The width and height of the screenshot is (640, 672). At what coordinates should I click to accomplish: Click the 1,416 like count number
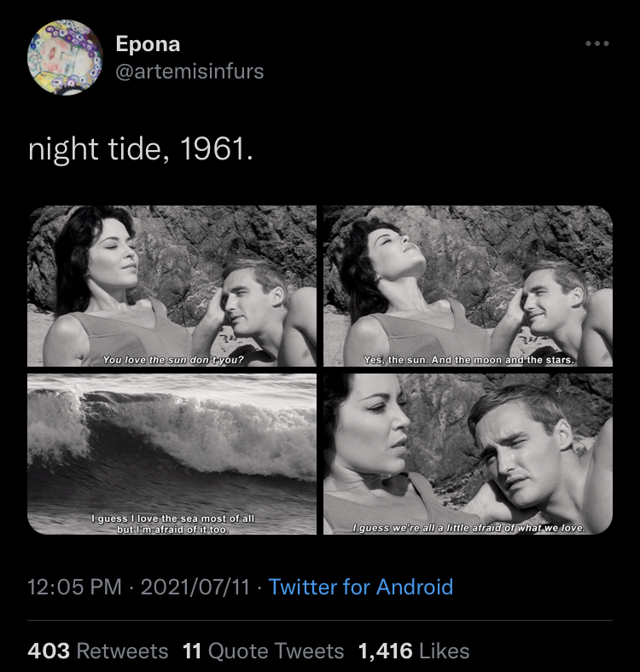point(385,652)
